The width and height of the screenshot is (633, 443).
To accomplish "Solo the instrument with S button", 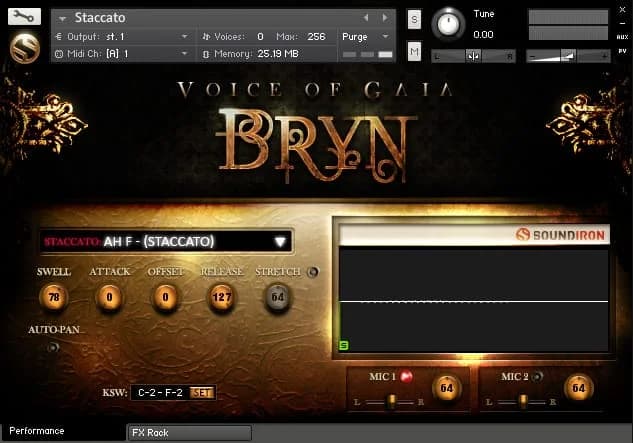I will point(414,19).
